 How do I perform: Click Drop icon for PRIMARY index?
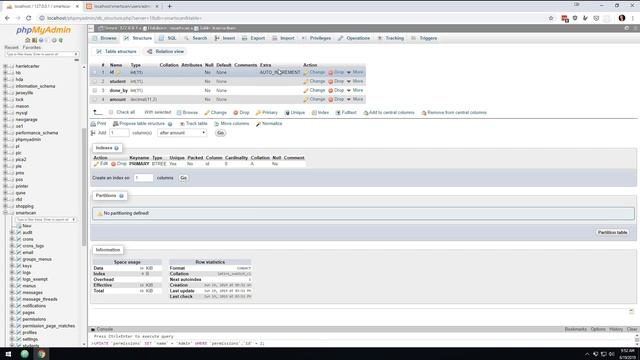coord(113,164)
